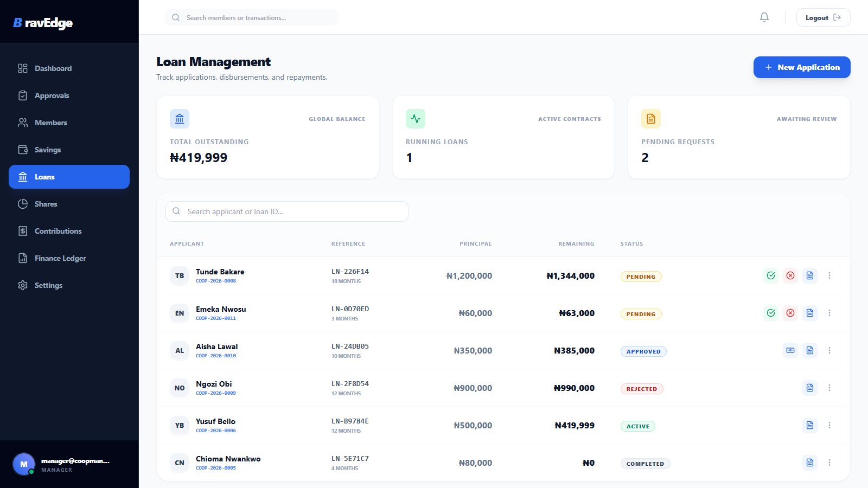This screenshot has height=488, width=868.
Task: Click loan reference LN-B9784E
Action: coord(350,421)
